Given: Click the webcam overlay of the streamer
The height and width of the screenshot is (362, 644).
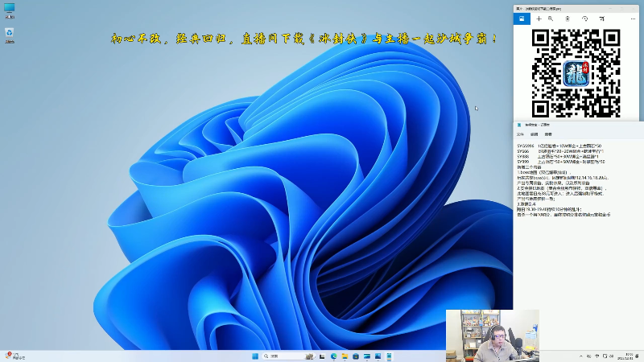Looking at the screenshot, I should 493,335.
